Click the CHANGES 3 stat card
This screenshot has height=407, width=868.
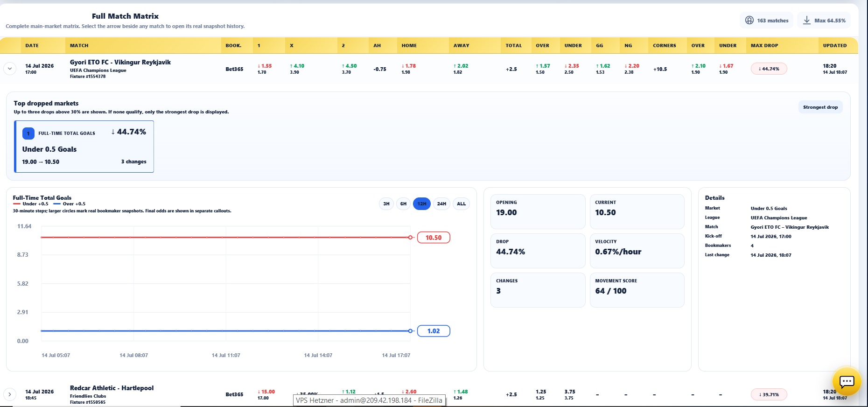point(538,290)
